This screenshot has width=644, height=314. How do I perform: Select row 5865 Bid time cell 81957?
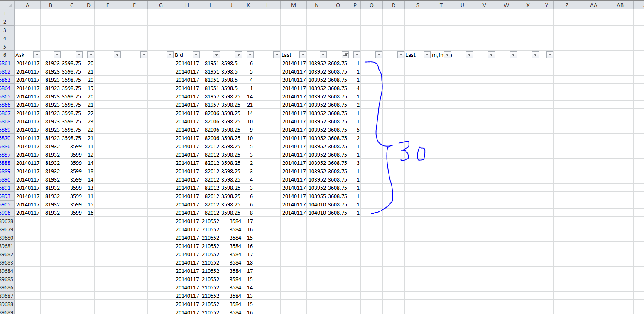coord(210,96)
